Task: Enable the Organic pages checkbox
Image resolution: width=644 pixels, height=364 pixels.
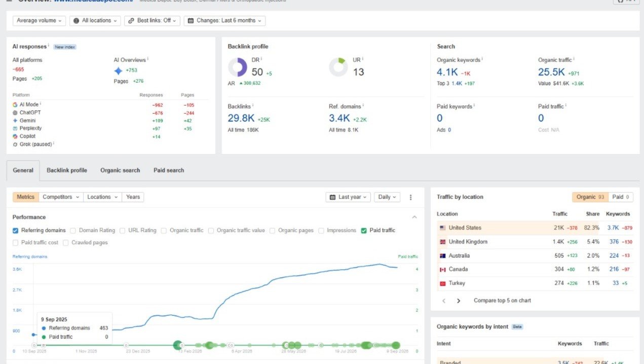Action: (x=273, y=231)
